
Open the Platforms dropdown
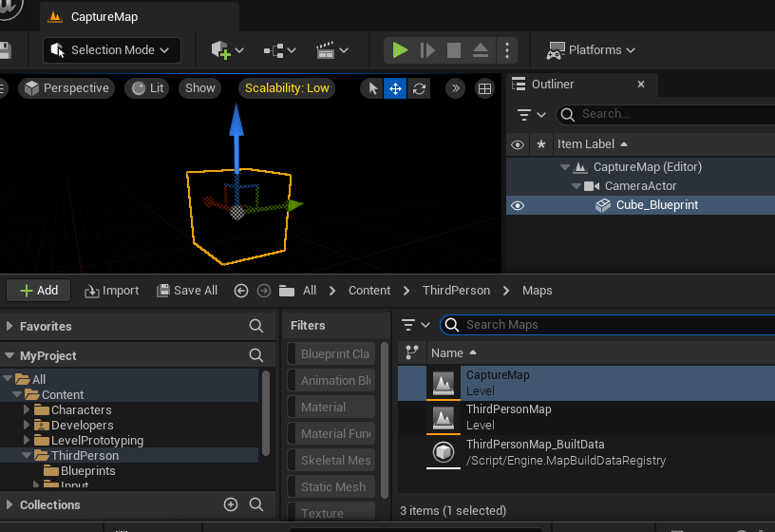(x=591, y=50)
